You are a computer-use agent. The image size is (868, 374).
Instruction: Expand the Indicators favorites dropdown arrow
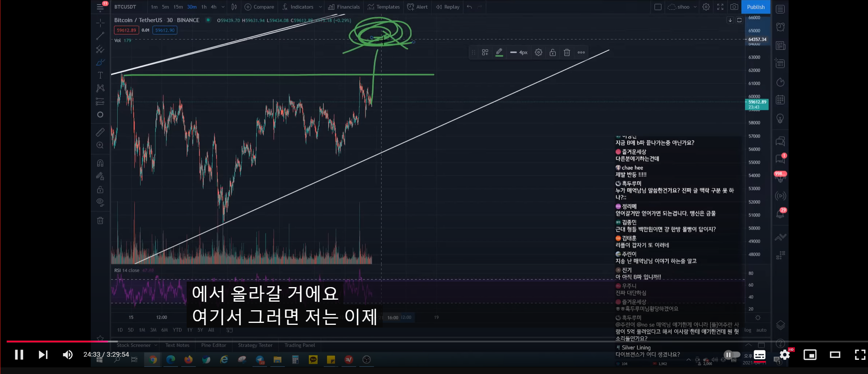click(x=320, y=7)
